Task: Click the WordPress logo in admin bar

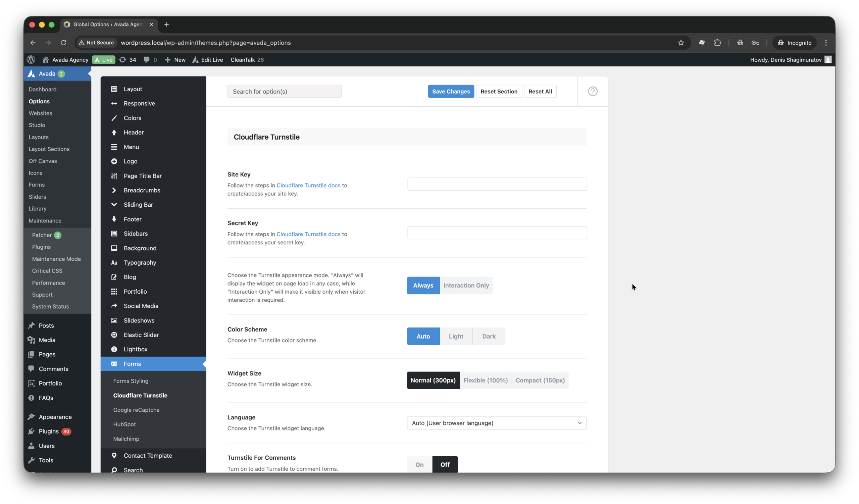Action: (31, 60)
